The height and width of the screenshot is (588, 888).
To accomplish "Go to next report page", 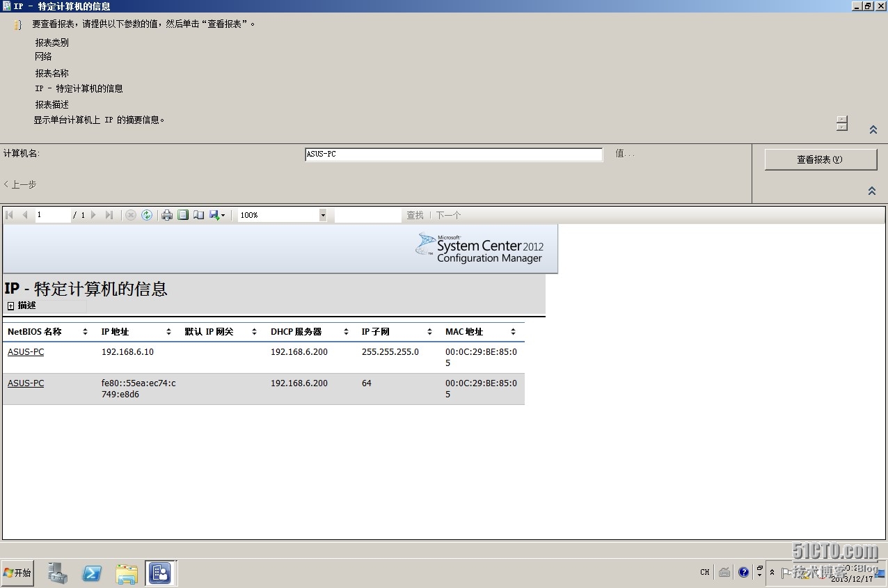I will (93, 215).
